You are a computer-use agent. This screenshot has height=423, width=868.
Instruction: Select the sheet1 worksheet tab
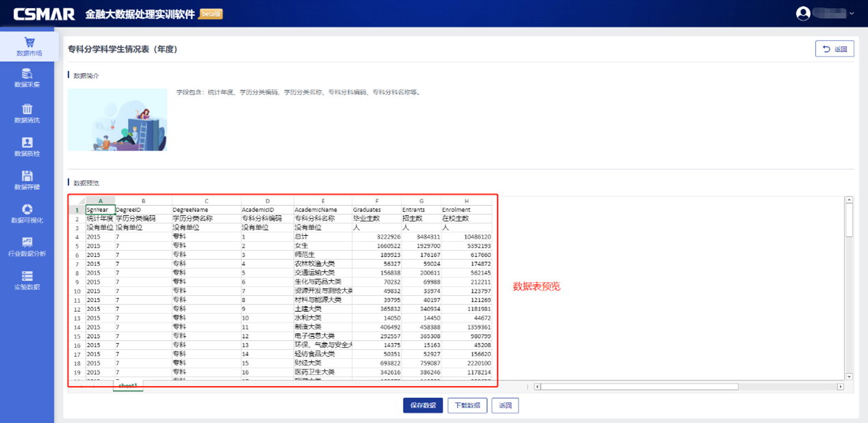pos(128,386)
